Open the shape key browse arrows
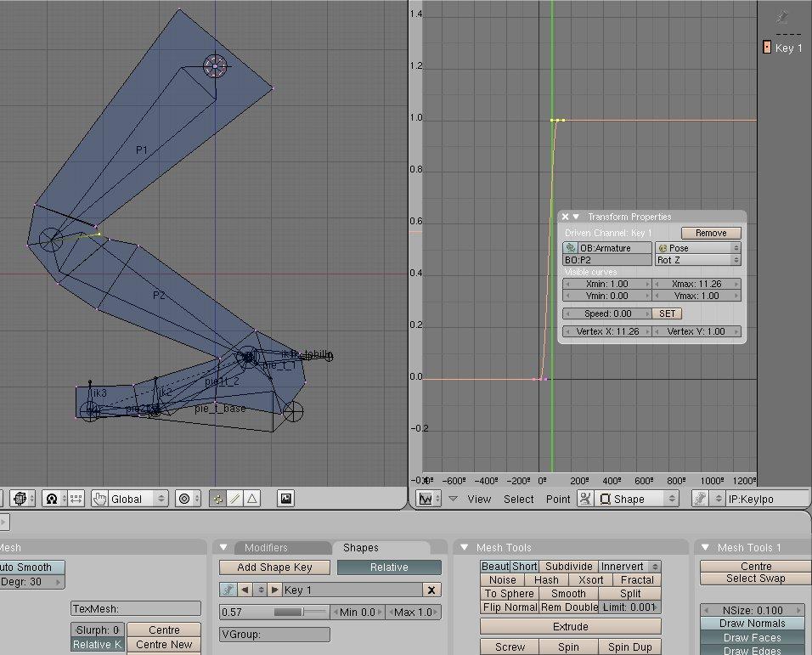 pos(261,590)
